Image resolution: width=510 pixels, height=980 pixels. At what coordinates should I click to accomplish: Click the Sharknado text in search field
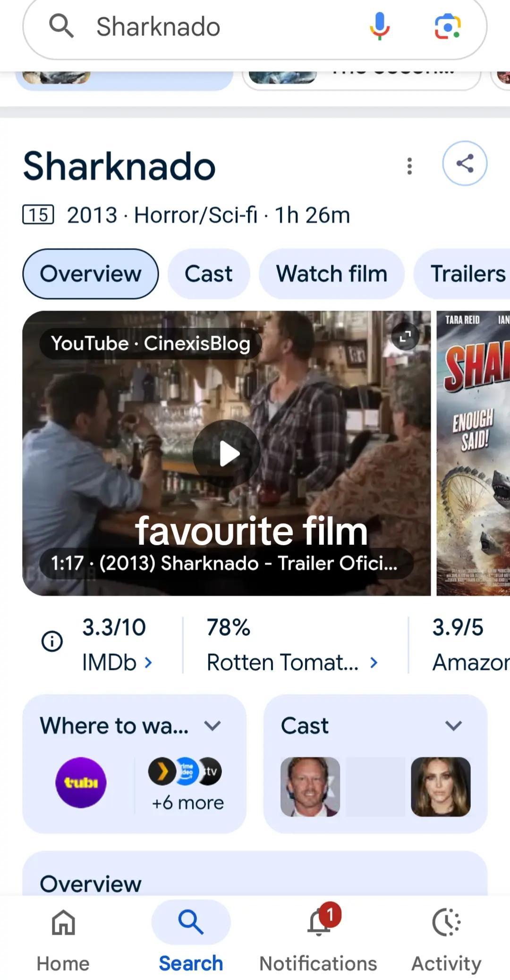[x=158, y=26]
